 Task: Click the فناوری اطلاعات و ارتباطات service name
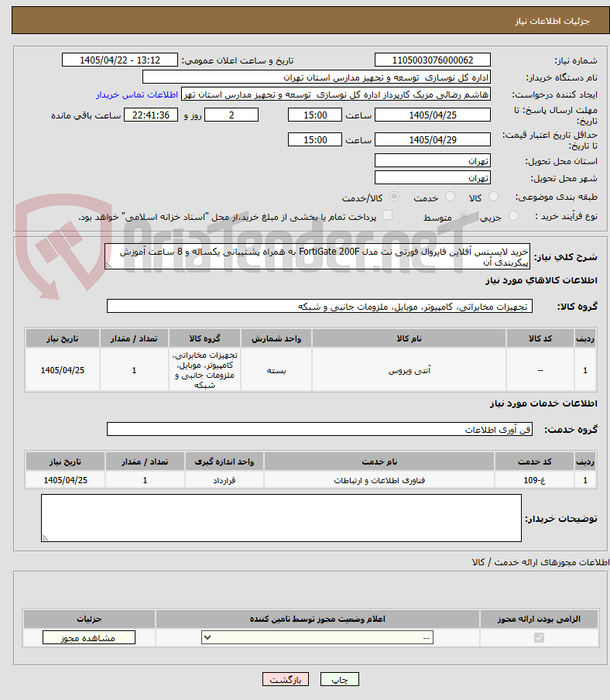pos(379,480)
